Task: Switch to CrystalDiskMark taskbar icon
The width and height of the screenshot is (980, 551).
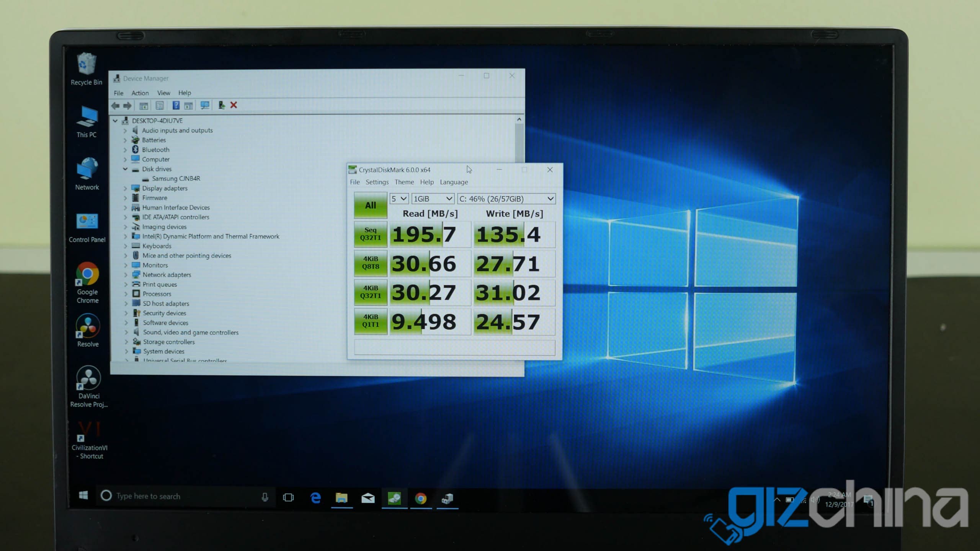Action: coord(394,498)
